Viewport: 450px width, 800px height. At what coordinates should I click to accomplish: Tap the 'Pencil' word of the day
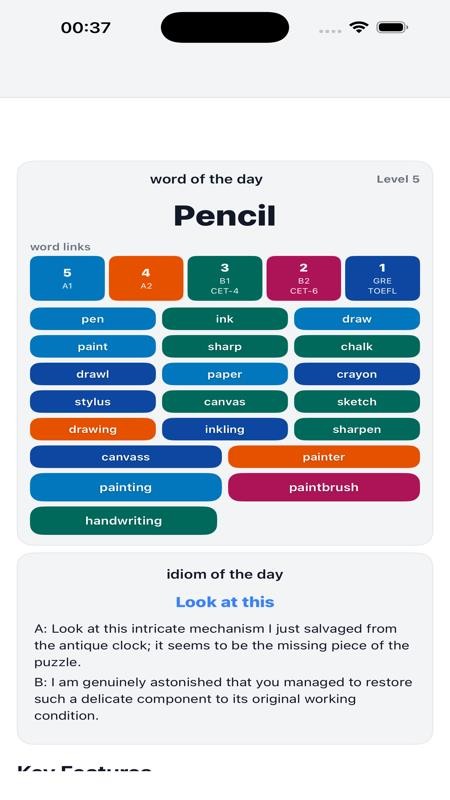tap(225, 215)
